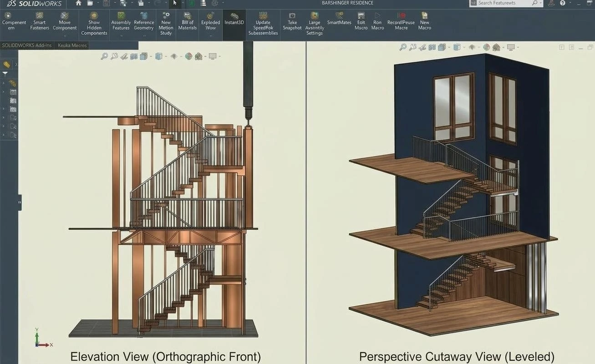Screen dimensions: 595x364
Task: Collapse side panel using left-edge handle
Action: [x=20, y=202]
